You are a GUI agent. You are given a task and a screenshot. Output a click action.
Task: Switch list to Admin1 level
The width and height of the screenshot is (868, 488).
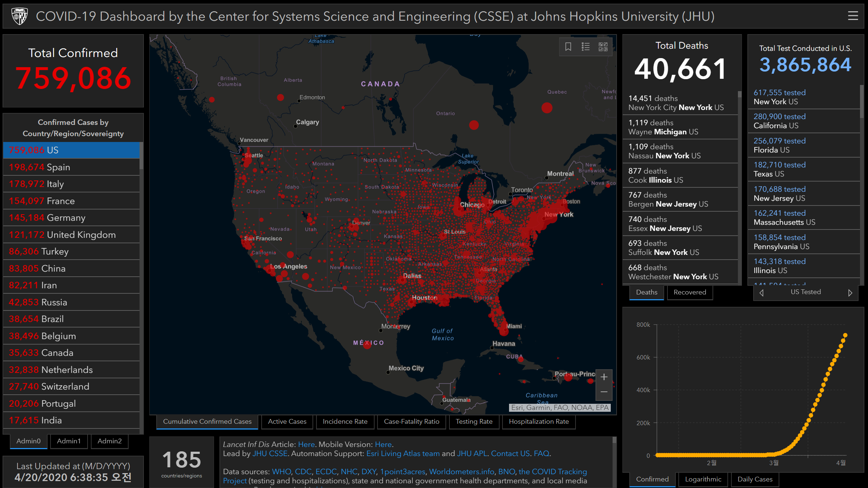pyautogui.click(x=69, y=441)
